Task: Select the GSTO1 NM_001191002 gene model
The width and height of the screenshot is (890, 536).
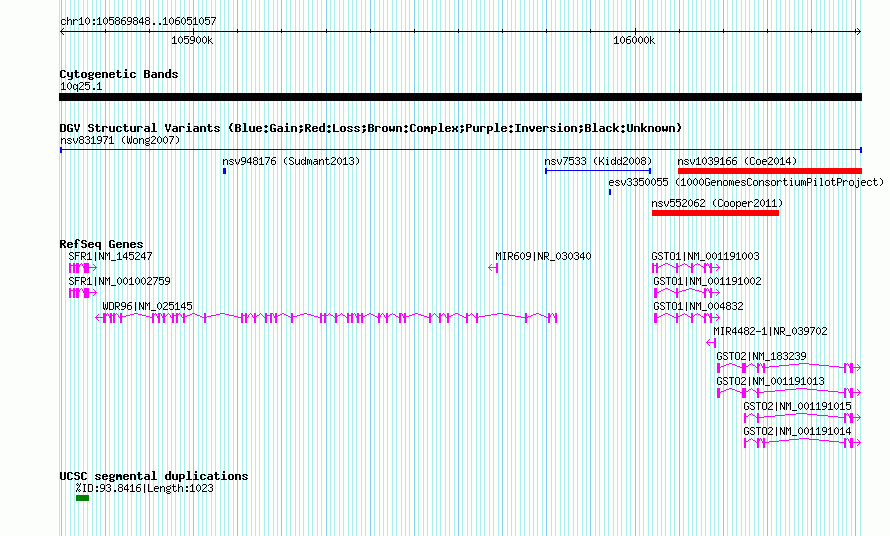Action: (687, 292)
